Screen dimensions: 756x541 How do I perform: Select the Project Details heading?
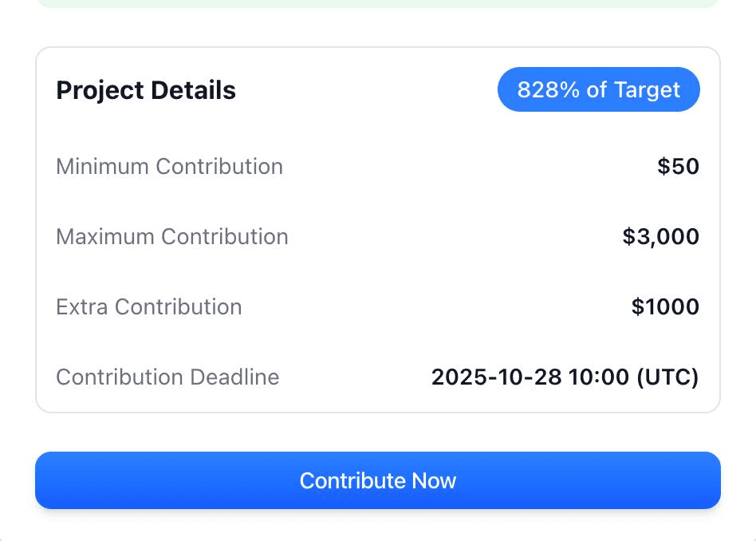pyautogui.click(x=146, y=90)
